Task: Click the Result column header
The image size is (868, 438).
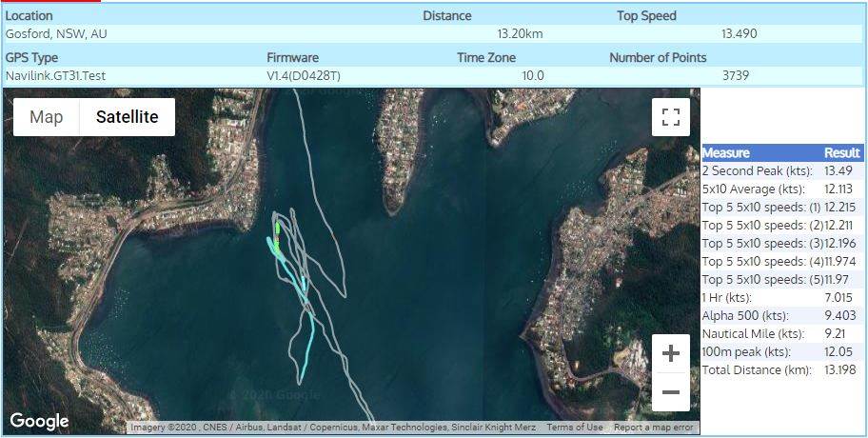Action: (841, 152)
